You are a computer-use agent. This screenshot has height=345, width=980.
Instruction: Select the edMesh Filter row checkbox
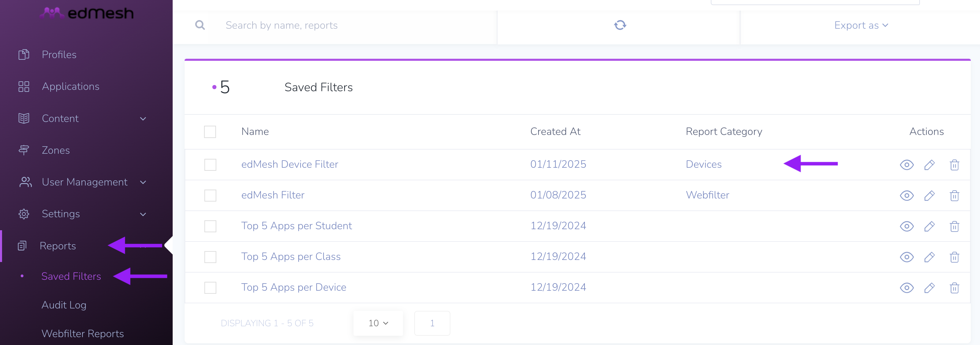pos(210,195)
